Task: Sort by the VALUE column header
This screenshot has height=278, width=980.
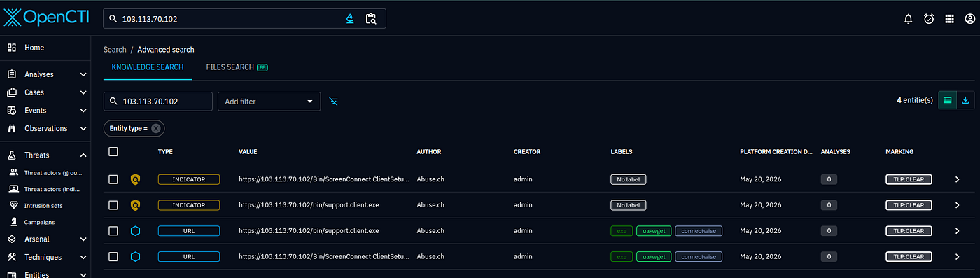Action: (x=248, y=151)
